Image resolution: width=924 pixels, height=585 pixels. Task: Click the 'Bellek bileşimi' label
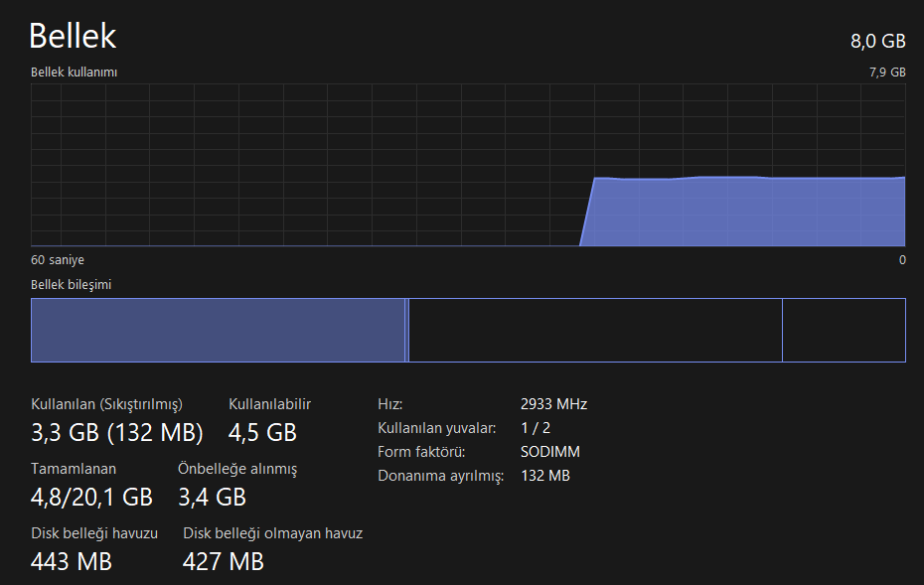coord(71,284)
